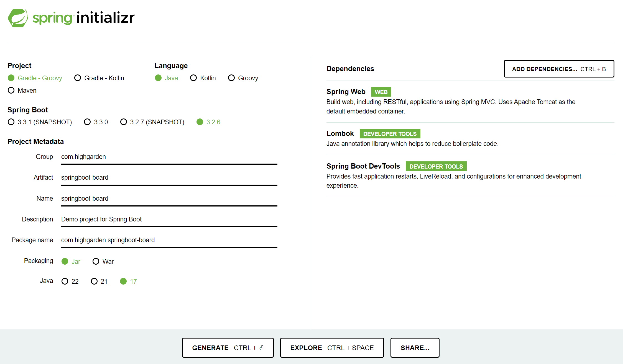
Task: Select Spring Boot 3.2.7 (SNAPSHOT)
Action: (x=124, y=122)
